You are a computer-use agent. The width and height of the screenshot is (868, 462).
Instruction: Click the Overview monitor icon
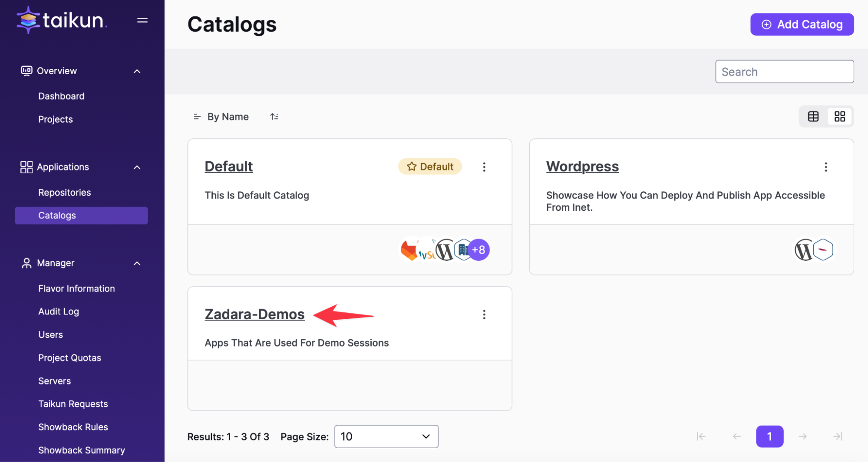26,71
